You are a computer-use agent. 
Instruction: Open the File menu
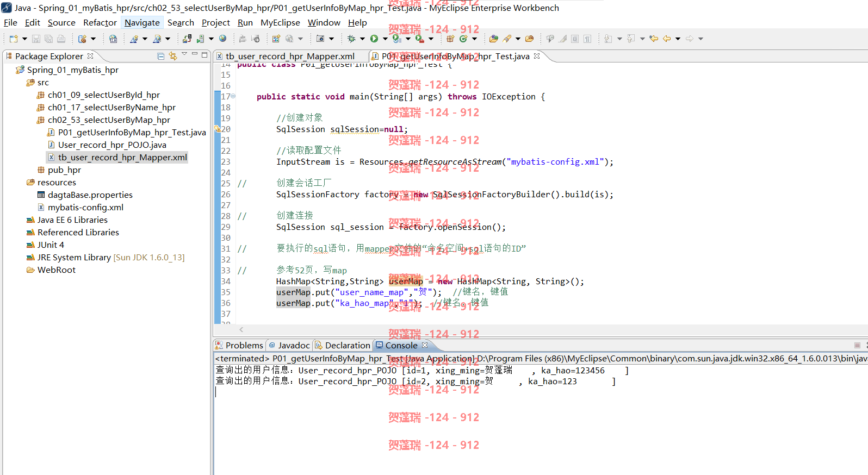10,22
